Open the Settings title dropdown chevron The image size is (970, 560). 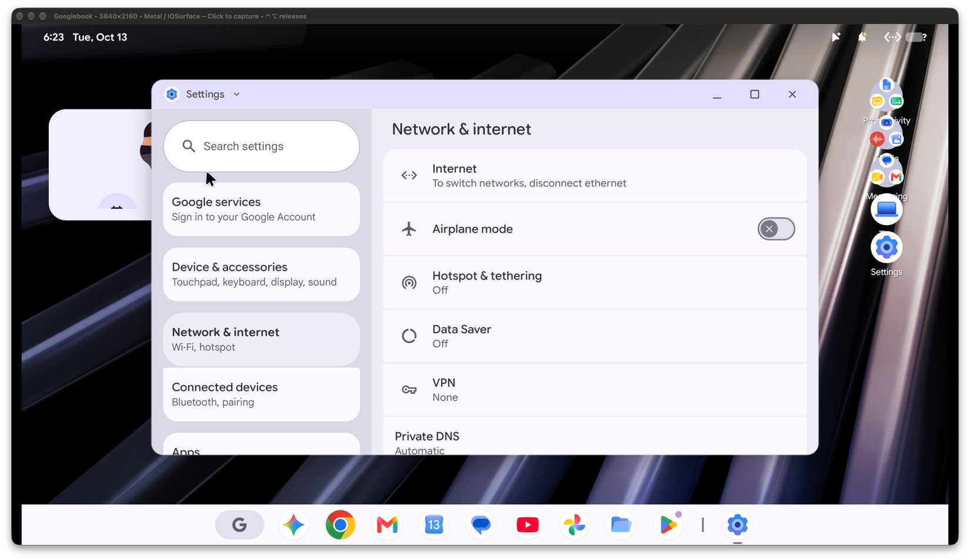[236, 95]
